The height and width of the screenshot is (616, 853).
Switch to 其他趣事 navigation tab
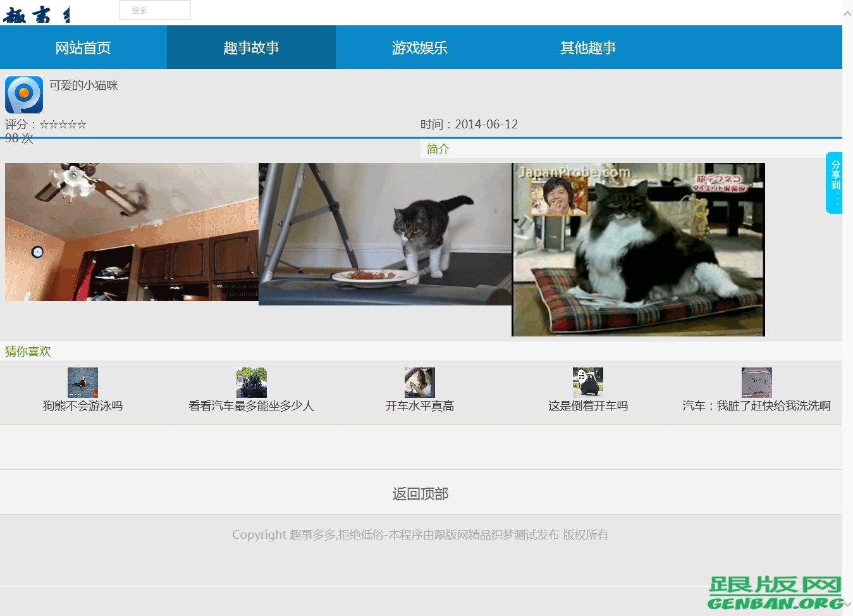coord(588,47)
